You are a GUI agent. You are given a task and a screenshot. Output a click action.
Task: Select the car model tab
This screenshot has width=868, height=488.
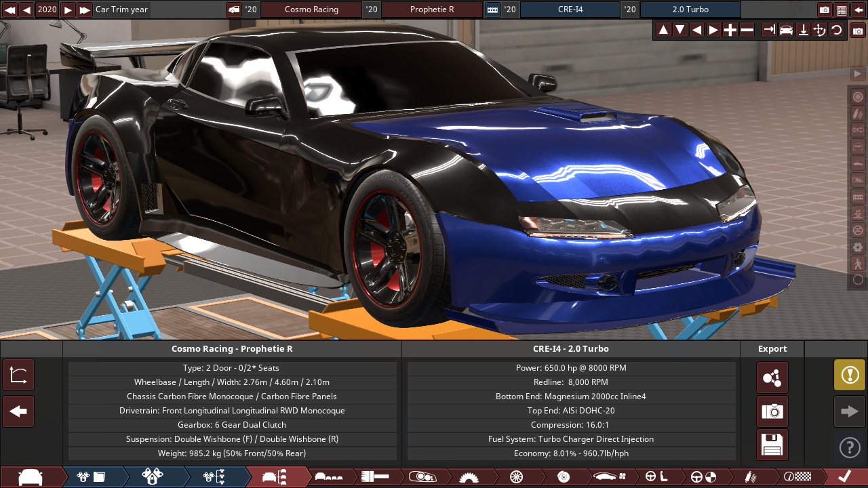(31, 476)
